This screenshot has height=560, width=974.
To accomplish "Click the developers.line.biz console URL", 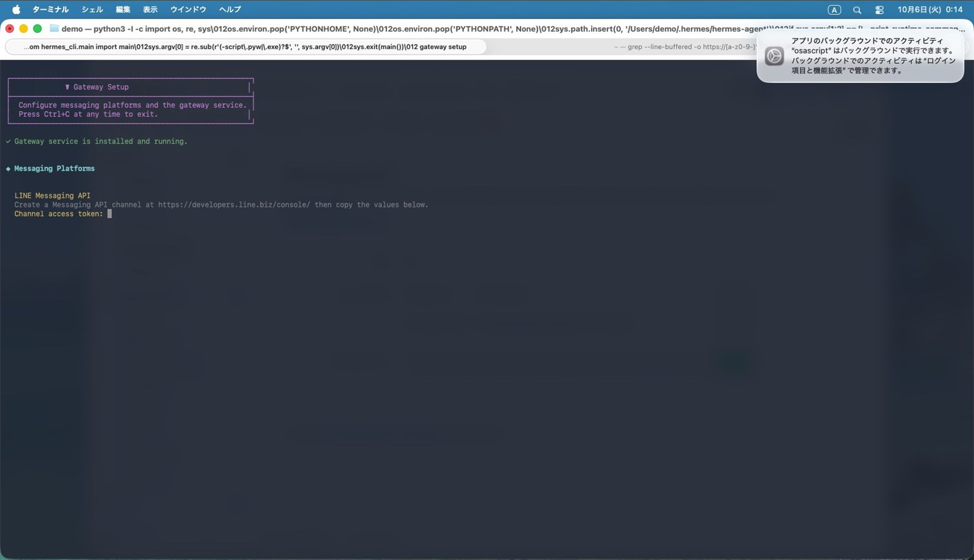I will pyautogui.click(x=234, y=205).
